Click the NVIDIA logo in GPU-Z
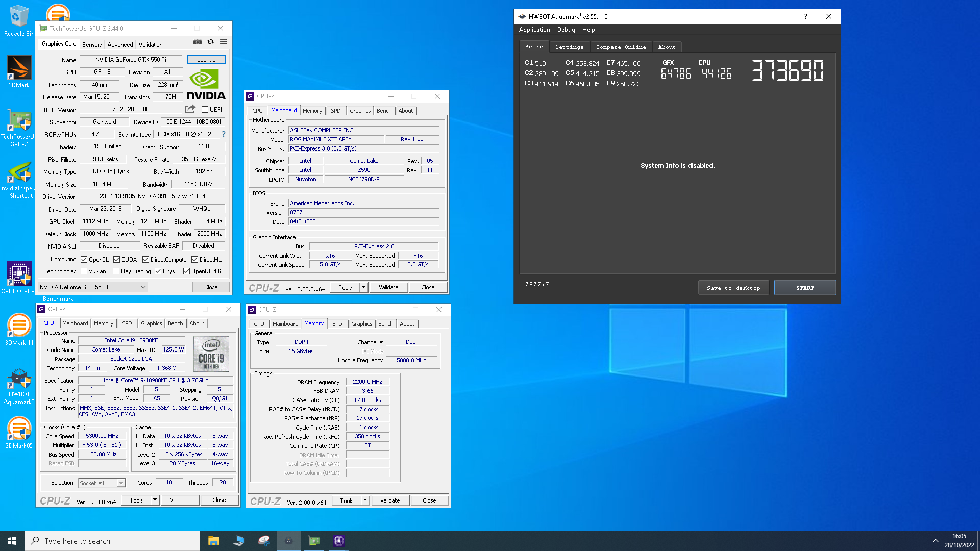This screenshot has height=551, width=980. [206, 85]
